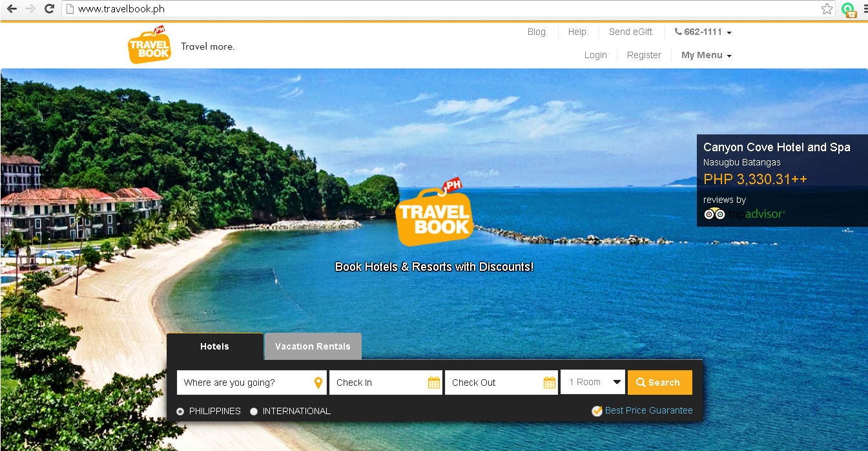Open the Check In calendar icon
The height and width of the screenshot is (451, 868).
coord(434,382)
